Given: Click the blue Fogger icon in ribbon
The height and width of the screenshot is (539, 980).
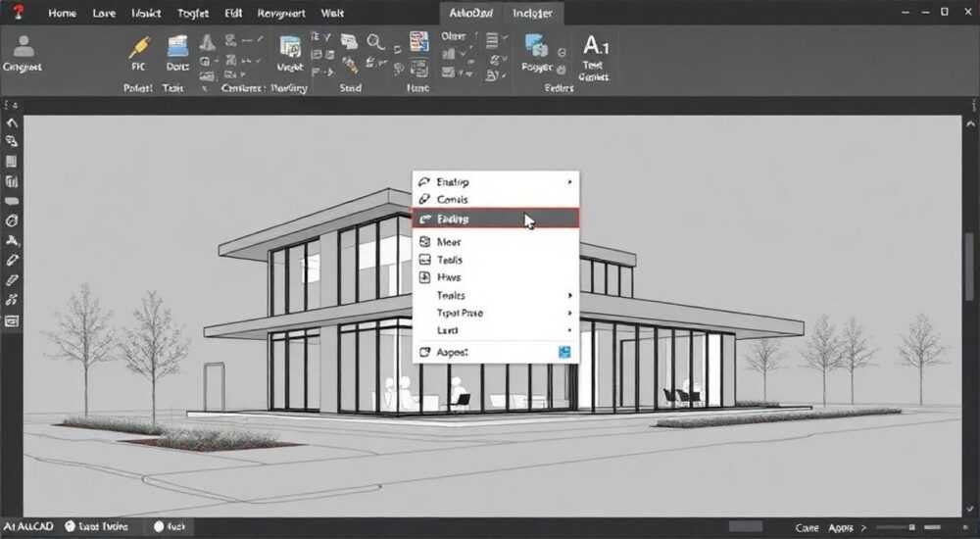Looking at the screenshot, I should 536,46.
